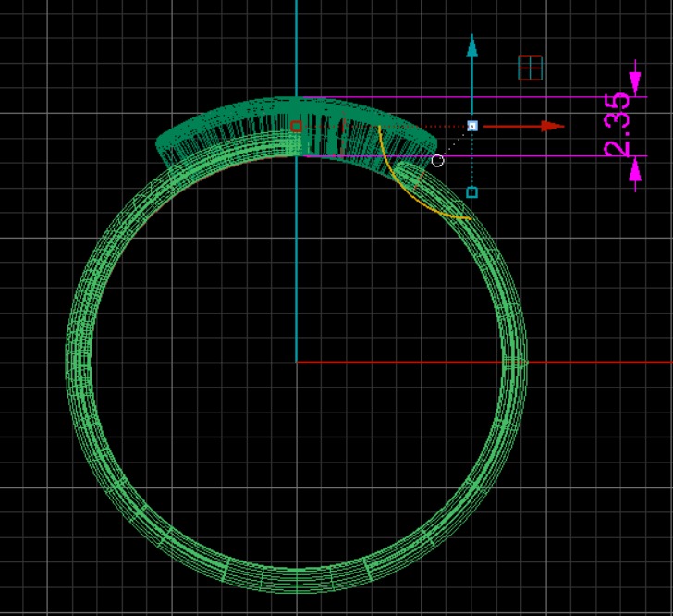Select the 2.35 dimension text
Viewport: 673px width, 616px height.
618,125
